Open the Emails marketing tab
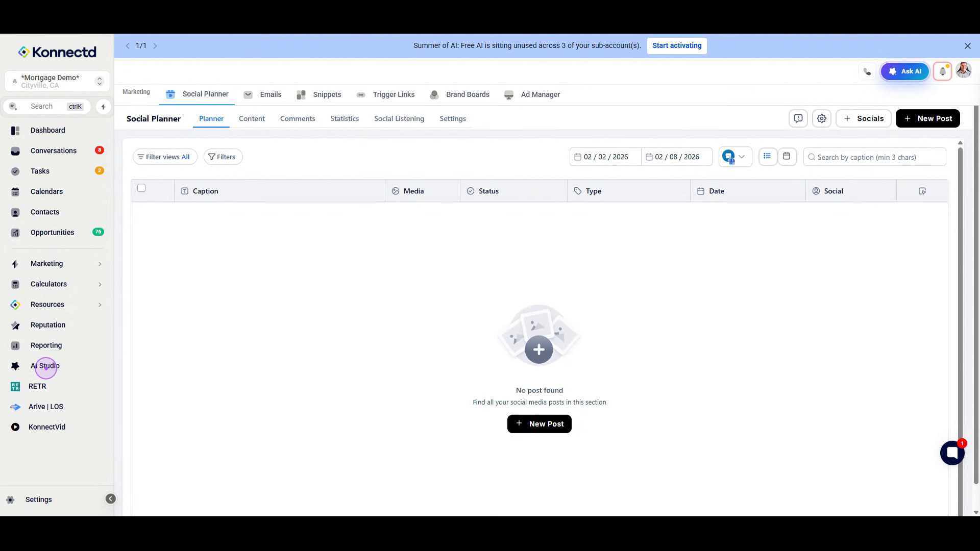Screen dimensions: 980x551 click(263, 94)
